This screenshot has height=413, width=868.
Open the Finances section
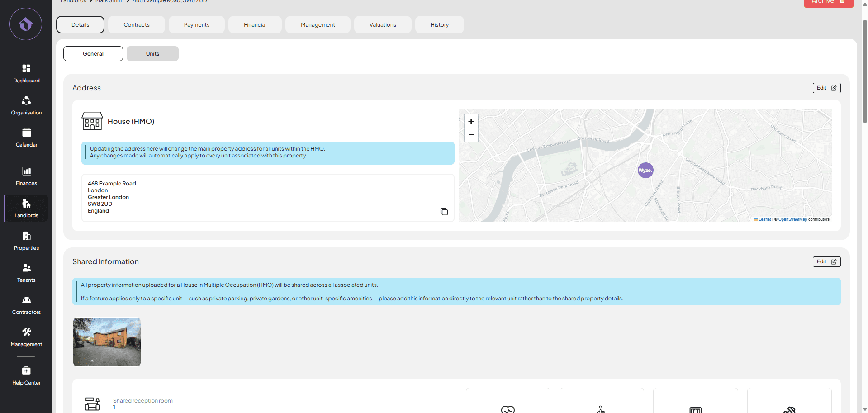(26, 176)
